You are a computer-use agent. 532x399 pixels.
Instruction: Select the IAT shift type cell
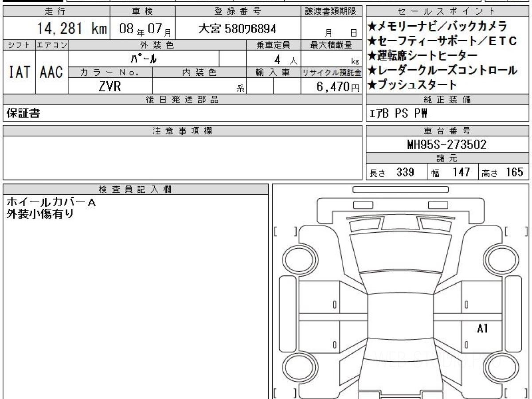[x=20, y=72]
